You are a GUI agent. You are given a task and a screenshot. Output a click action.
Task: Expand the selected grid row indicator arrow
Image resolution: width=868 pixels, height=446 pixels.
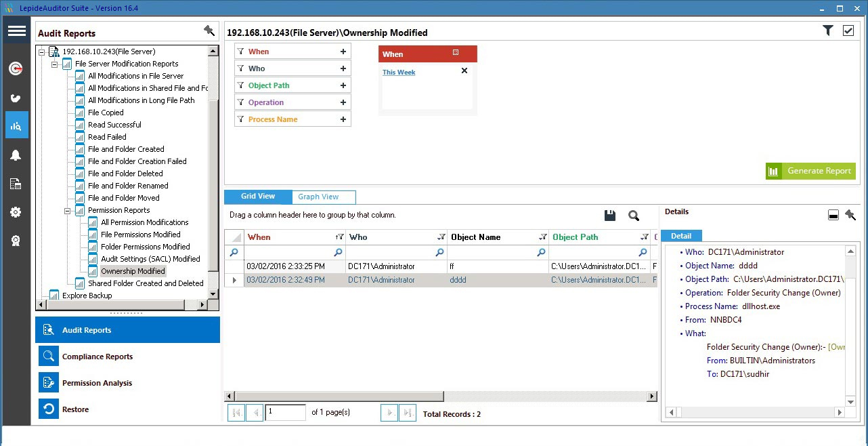(x=235, y=280)
